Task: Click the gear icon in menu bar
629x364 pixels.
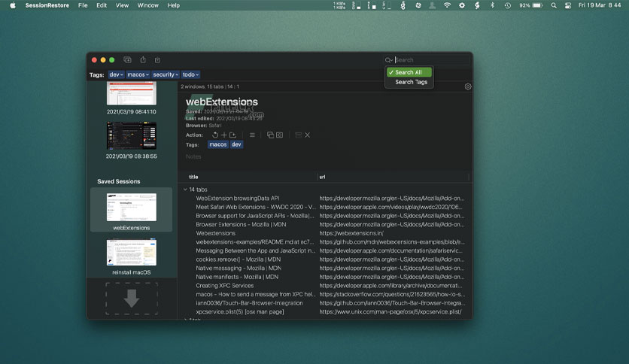Action: 462,5
